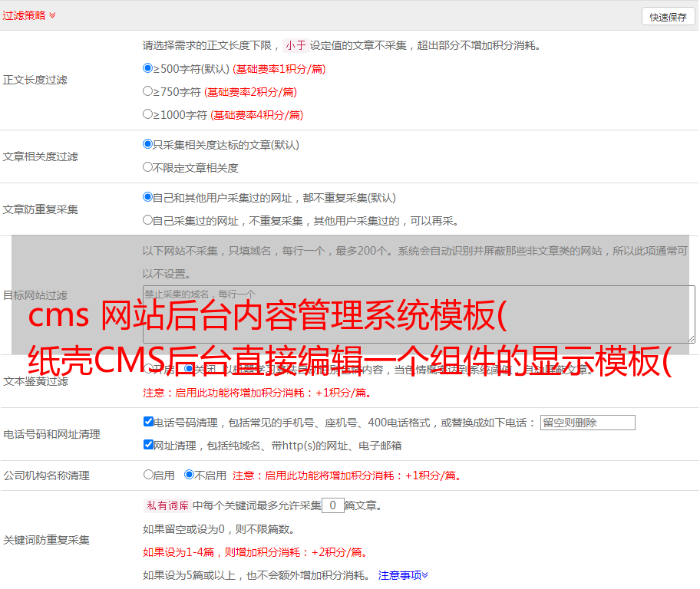This screenshot has height=589, width=700.
Task: Select 自己和其他用户采集过的网址 no-repeat option
Action: [148, 197]
